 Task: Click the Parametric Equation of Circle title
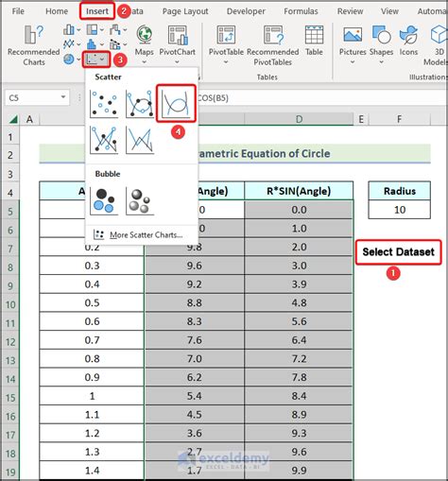click(264, 153)
